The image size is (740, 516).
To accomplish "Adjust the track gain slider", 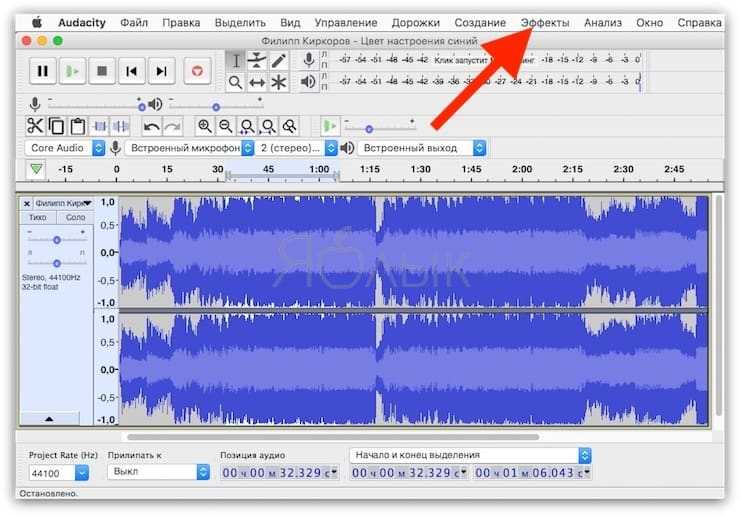I will click(56, 240).
